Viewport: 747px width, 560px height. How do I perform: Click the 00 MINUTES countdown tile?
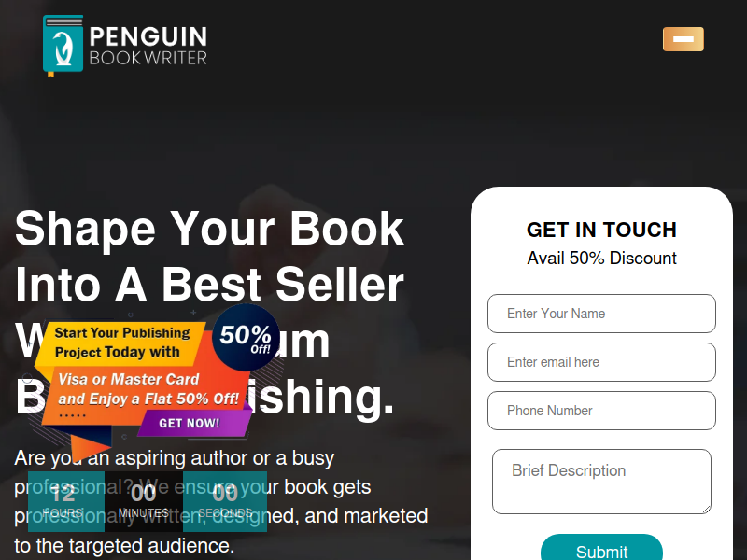tap(144, 501)
